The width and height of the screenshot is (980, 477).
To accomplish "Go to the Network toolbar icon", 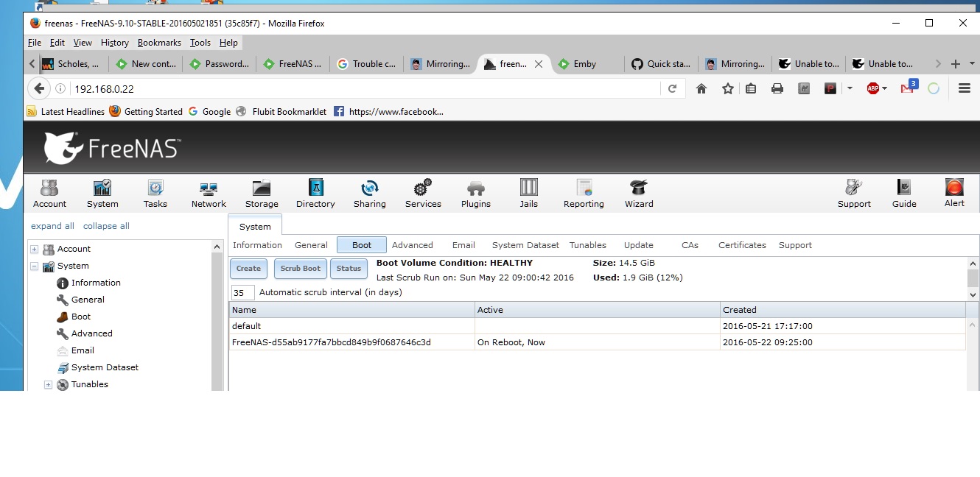I will pyautogui.click(x=209, y=194).
